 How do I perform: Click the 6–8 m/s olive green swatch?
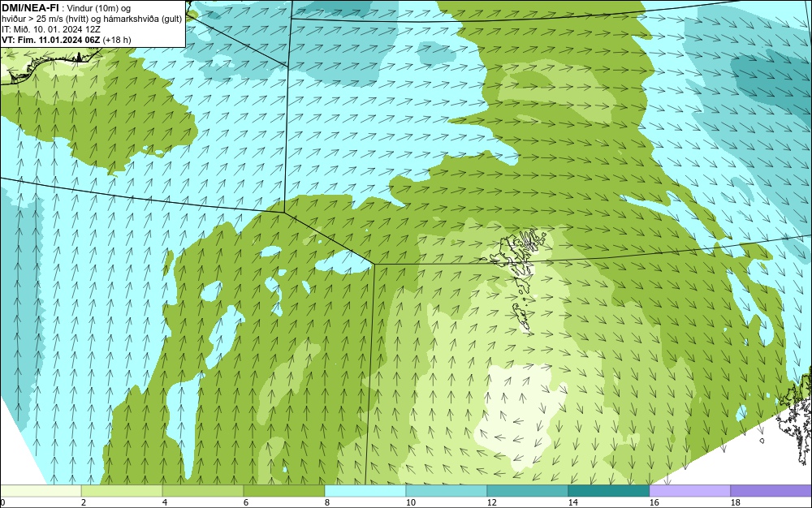283,490
